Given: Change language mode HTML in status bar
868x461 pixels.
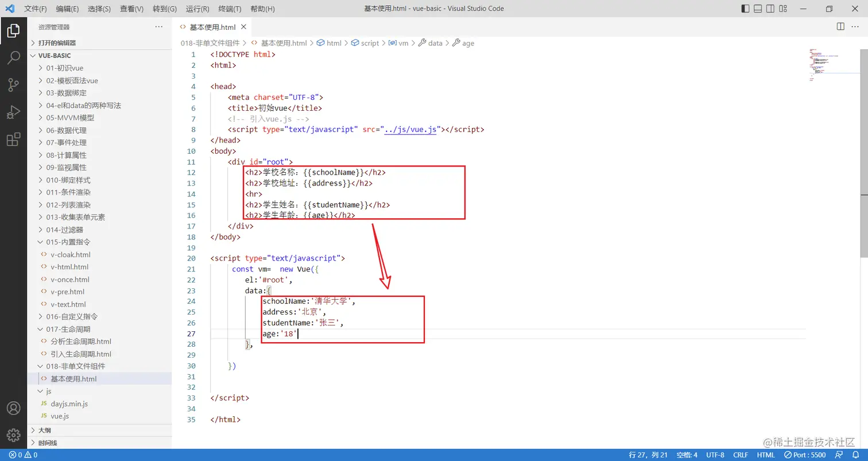Looking at the screenshot, I should [x=766, y=455].
